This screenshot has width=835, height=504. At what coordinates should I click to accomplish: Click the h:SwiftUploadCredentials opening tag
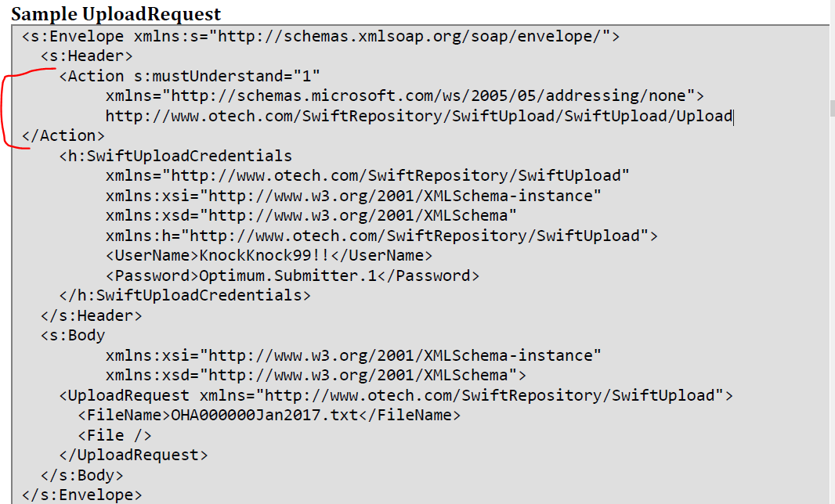coord(175,156)
